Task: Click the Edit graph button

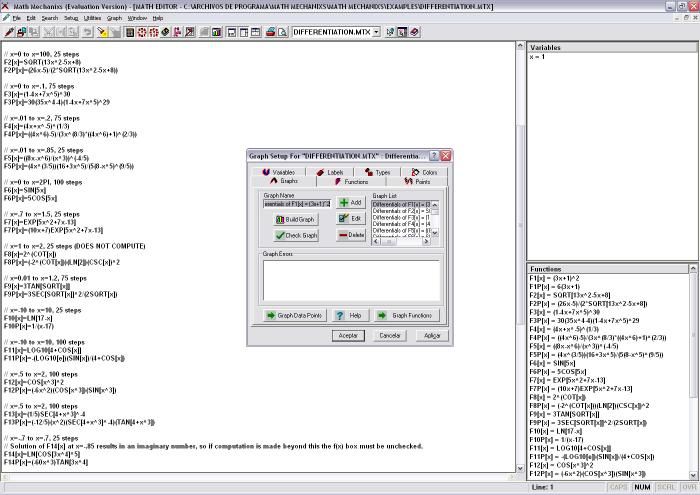Action: (x=351, y=219)
